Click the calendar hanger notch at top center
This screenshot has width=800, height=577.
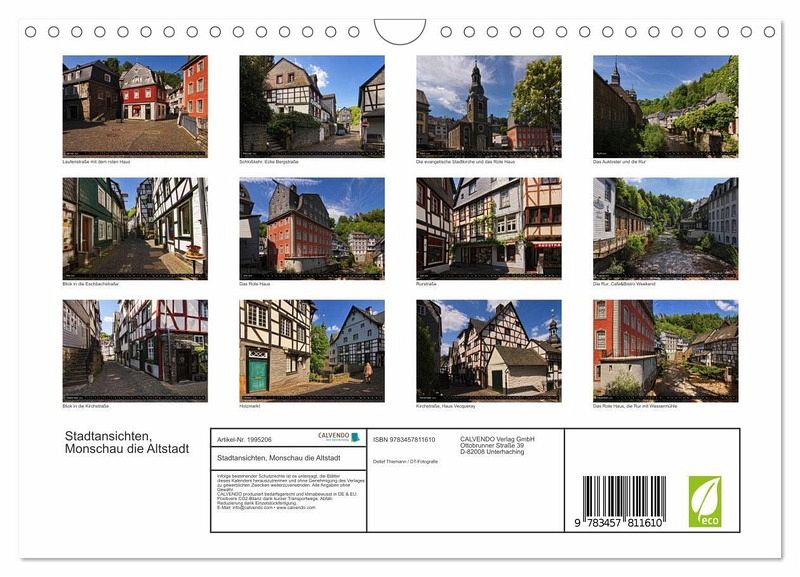(399, 32)
